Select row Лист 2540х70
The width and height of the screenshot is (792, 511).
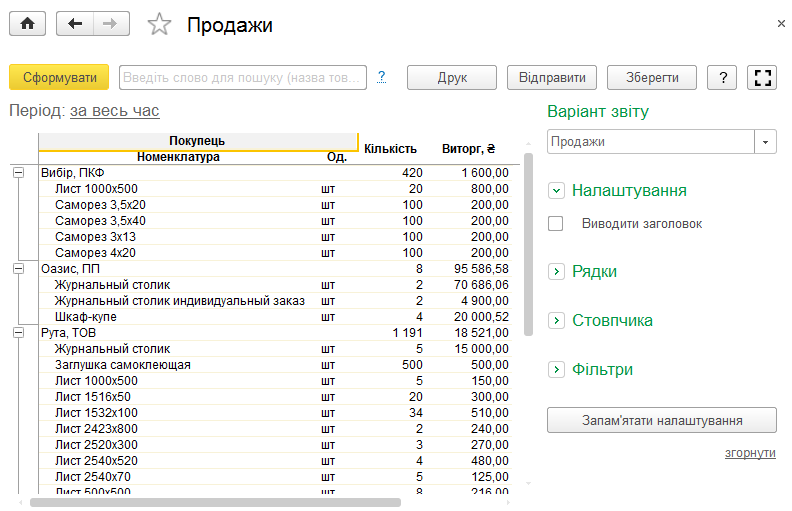[x=275, y=477]
